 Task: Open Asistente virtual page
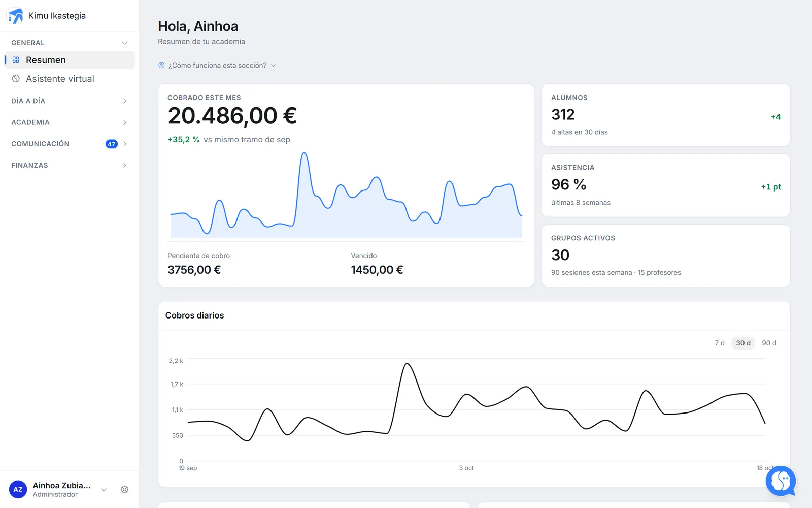(x=70, y=79)
